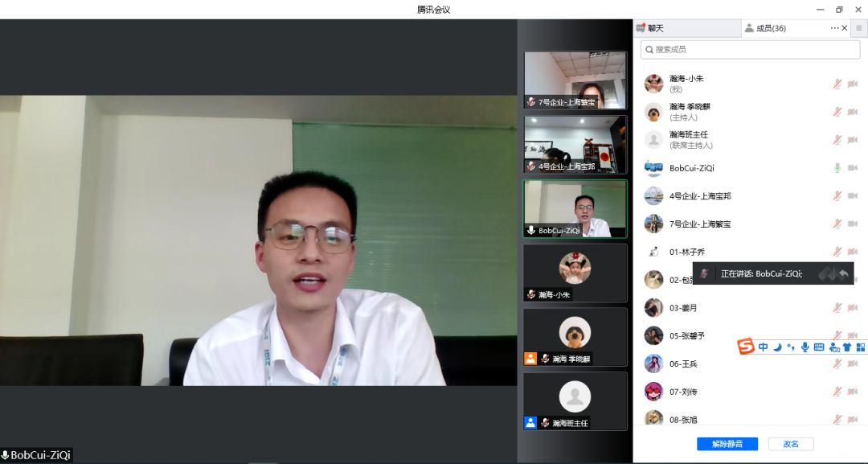Switch to the 聊天 chat tab
868x464 pixels.
click(656, 28)
